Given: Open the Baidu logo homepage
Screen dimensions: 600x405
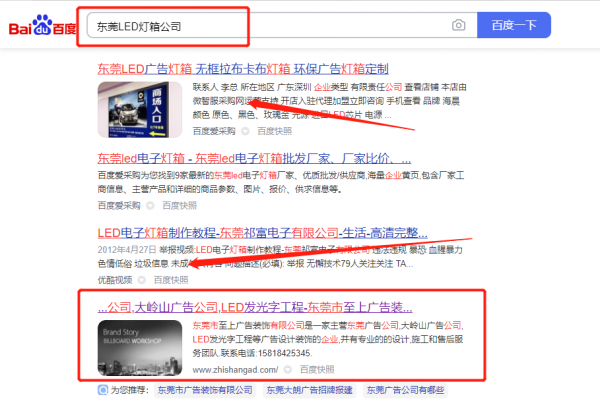Looking at the screenshot, I should 42,25.
